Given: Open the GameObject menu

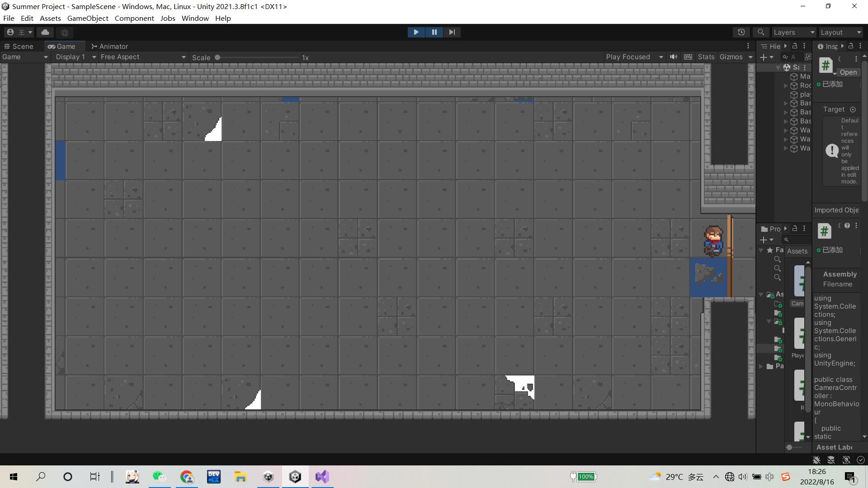Looking at the screenshot, I should [x=88, y=18].
